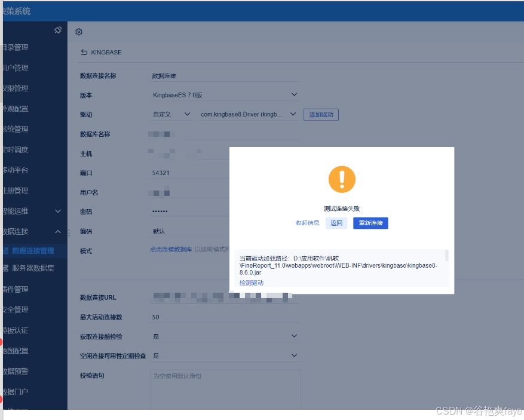Click the 添加驱动 button
This screenshot has height=420, width=524.
[x=321, y=115]
